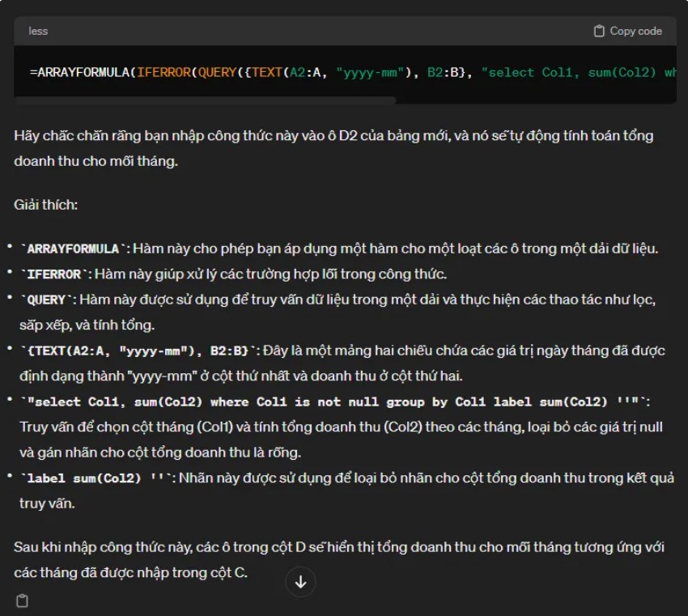Click the clipboard icon beside Copy code
The image size is (688, 616).
click(599, 31)
